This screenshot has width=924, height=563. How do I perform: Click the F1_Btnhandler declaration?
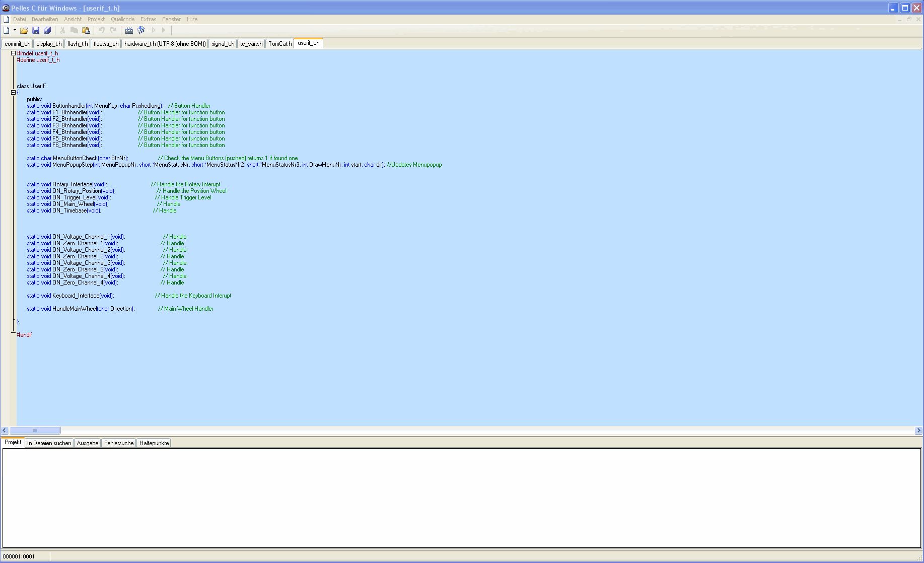pos(64,112)
